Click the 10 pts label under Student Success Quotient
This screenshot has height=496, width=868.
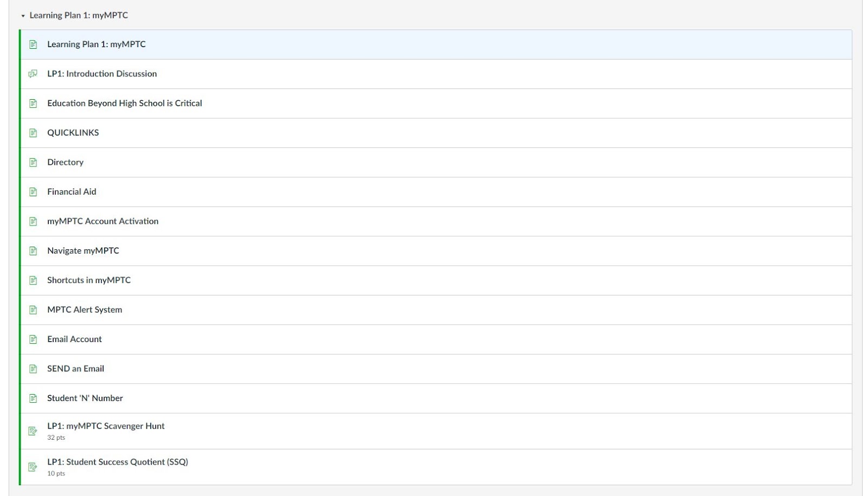pos(56,473)
